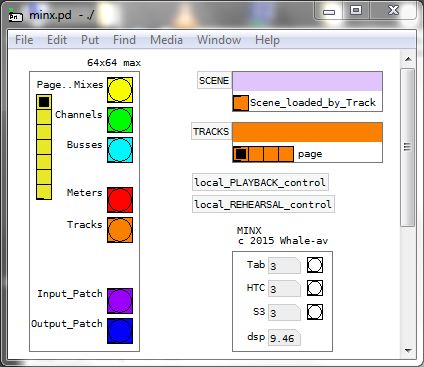Click the cyan Busses bang button

[x=120, y=150]
